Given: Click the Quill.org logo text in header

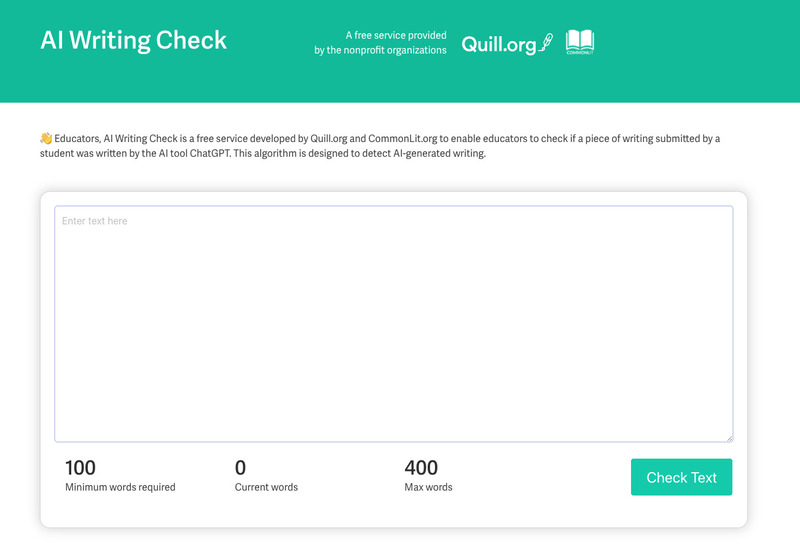Looking at the screenshot, I should tap(499, 44).
